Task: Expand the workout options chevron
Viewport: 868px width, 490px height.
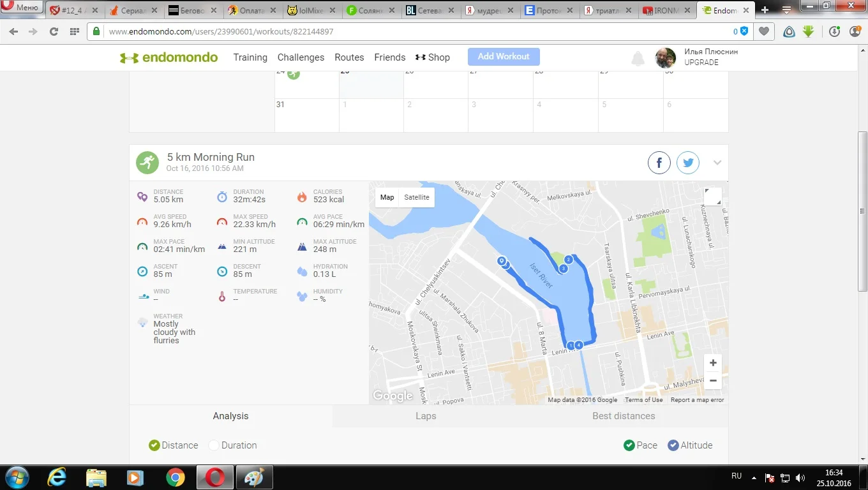Action: pos(717,163)
